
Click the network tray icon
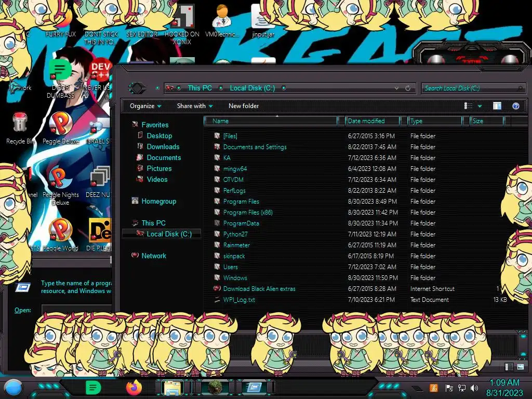[x=462, y=388]
